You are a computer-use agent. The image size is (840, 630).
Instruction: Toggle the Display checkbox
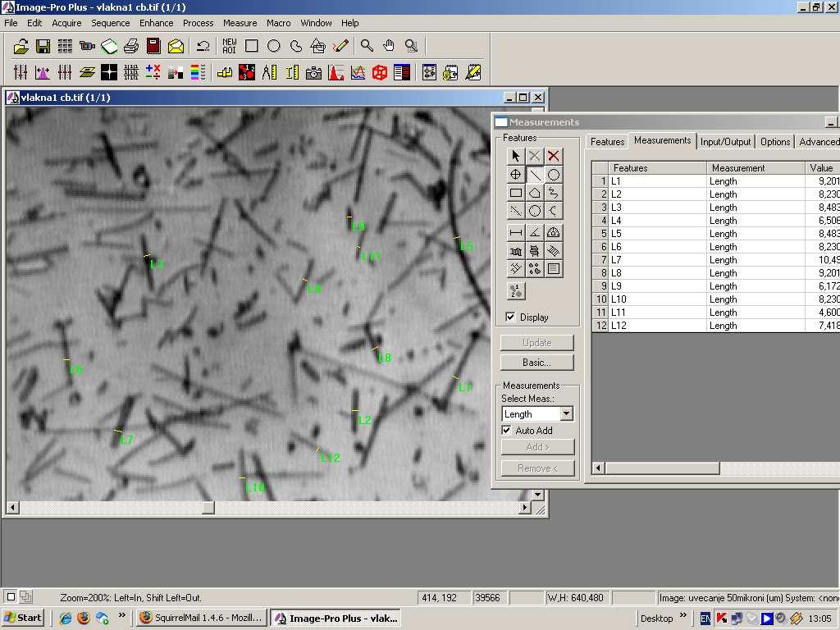click(x=510, y=317)
